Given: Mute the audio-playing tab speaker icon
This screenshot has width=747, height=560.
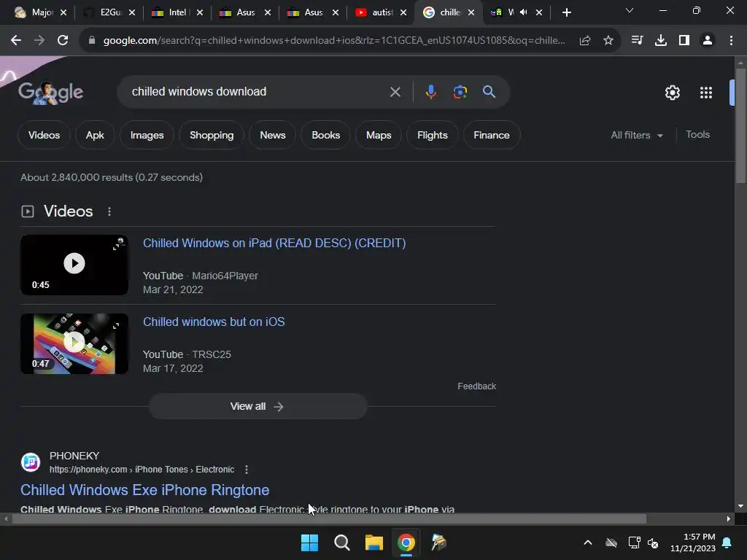Looking at the screenshot, I should click(524, 12).
